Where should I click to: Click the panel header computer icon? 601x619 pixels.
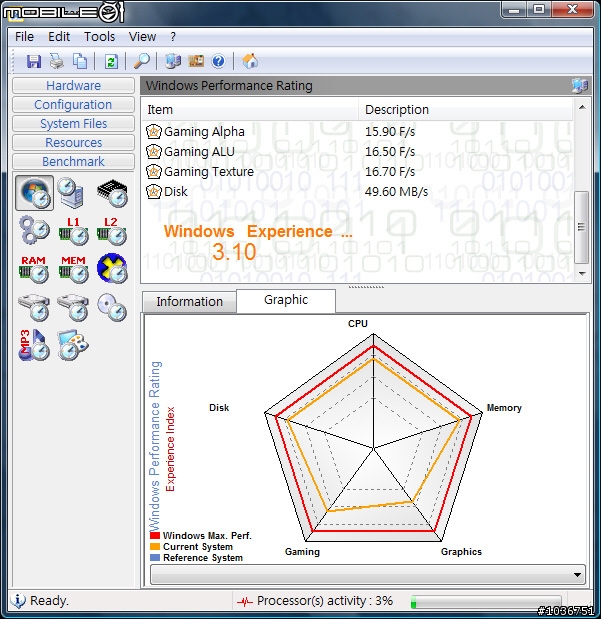(580, 85)
